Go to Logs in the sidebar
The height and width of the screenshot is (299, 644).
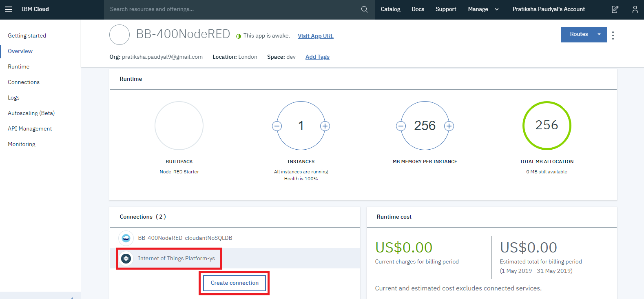pyautogui.click(x=13, y=97)
